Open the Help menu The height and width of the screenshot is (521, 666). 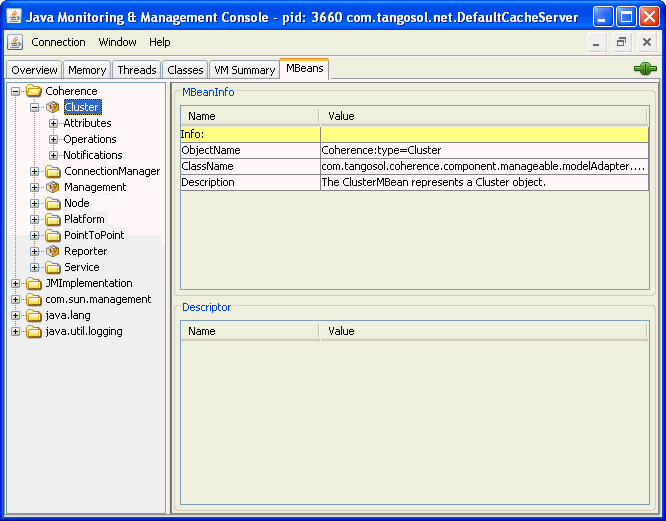160,42
